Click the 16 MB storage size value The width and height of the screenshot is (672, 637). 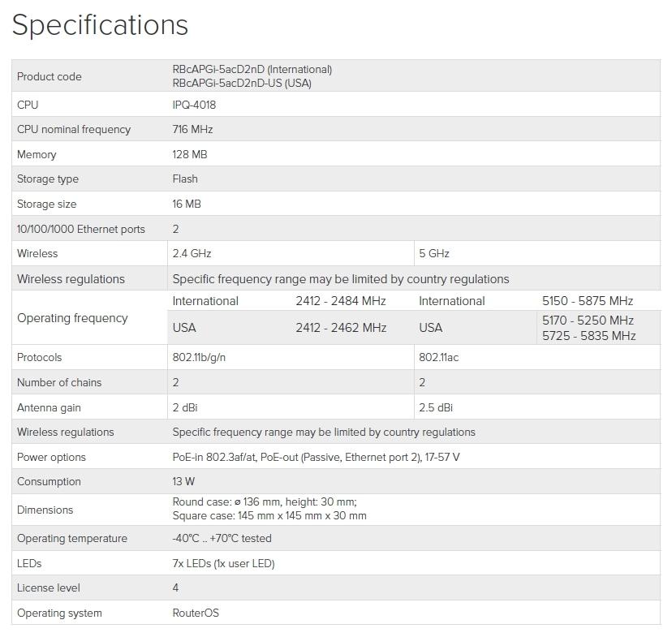(187, 204)
